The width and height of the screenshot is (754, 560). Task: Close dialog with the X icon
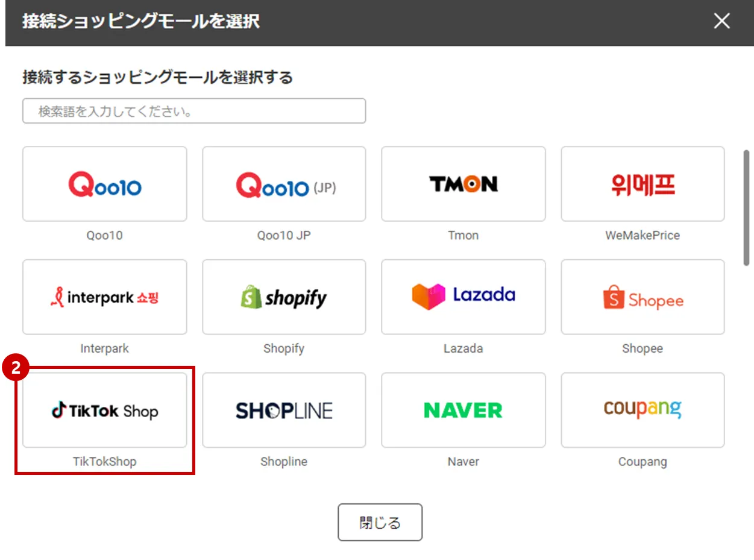point(721,21)
